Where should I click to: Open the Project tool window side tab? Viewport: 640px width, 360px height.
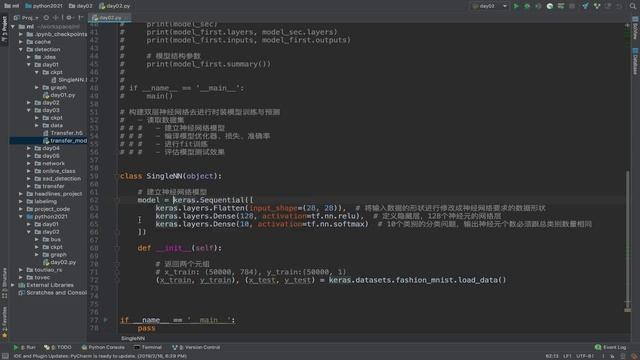click(x=4, y=29)
